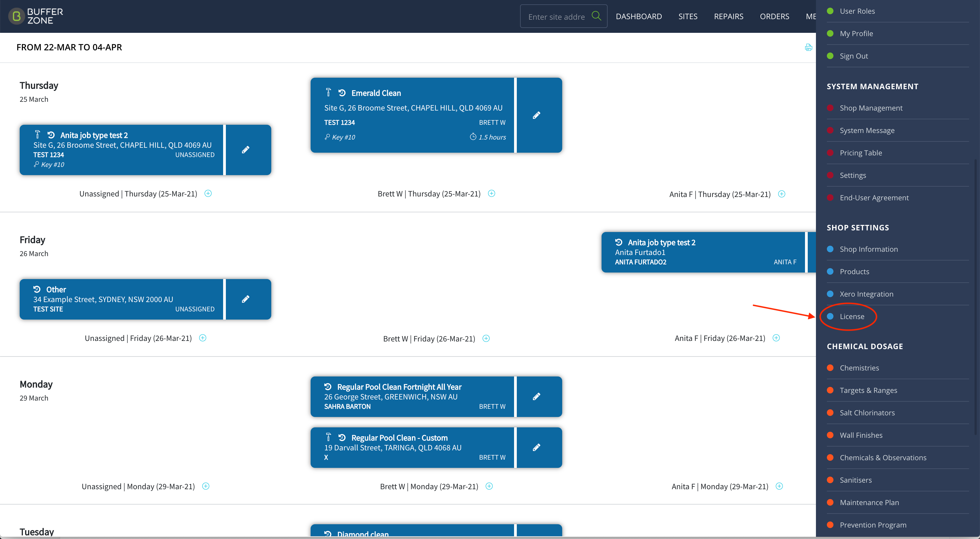Screen dimensions: 980x539
Task: Open the Emerald Clean job card
Action: pos(412,115)
